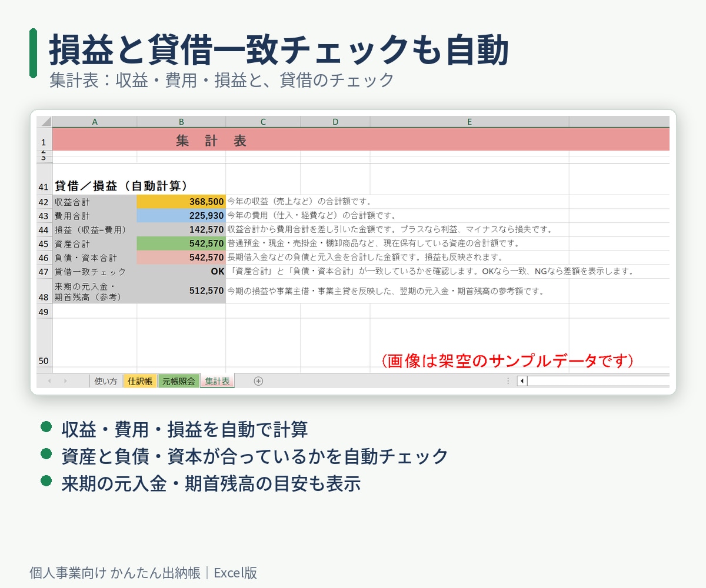Select row 45 header
The width and height of the screenshot is (706, 588).
click(44, 243)
